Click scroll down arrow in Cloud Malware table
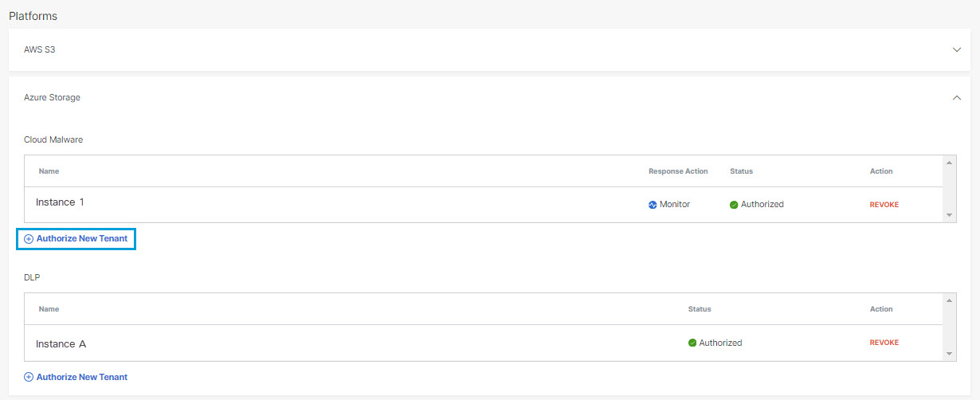The width and height of the screenshot is (980, 400). coord(949,215)
